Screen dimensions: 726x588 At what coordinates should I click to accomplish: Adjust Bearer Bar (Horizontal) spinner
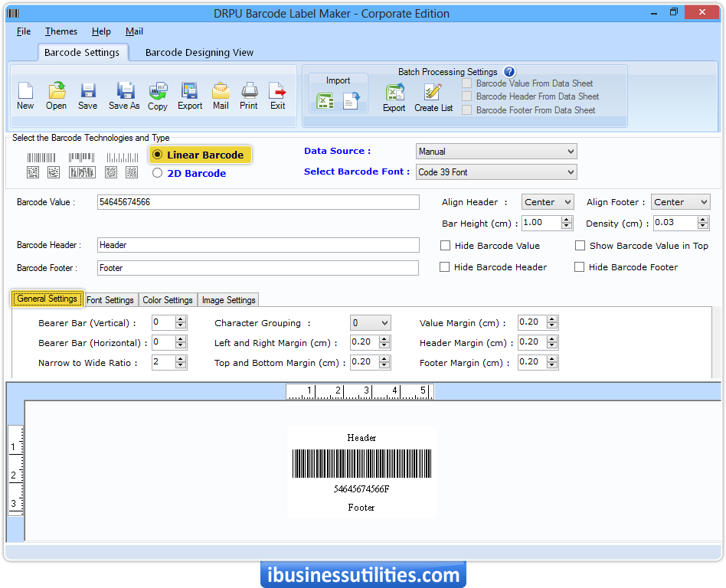click(181, 342)
